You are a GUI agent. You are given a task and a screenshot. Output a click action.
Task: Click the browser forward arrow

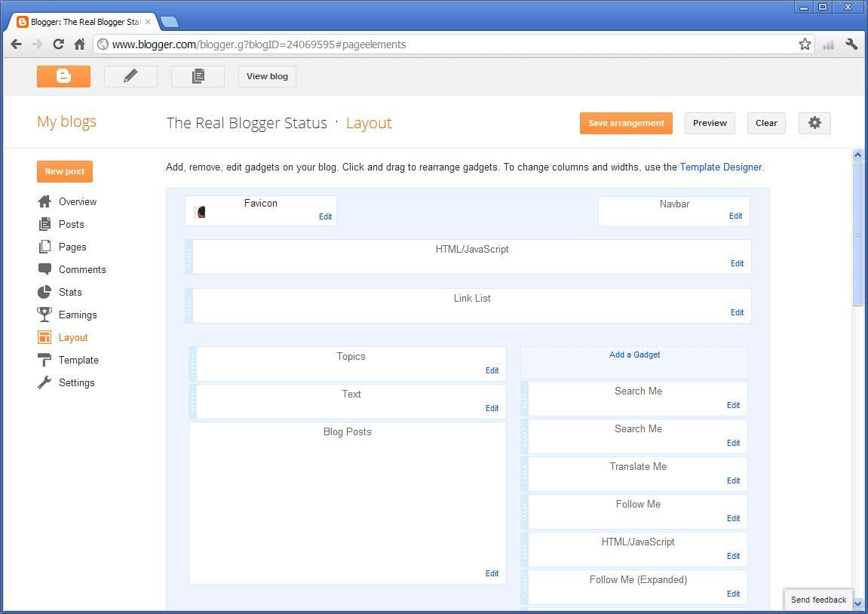click(x=37, y=45)
